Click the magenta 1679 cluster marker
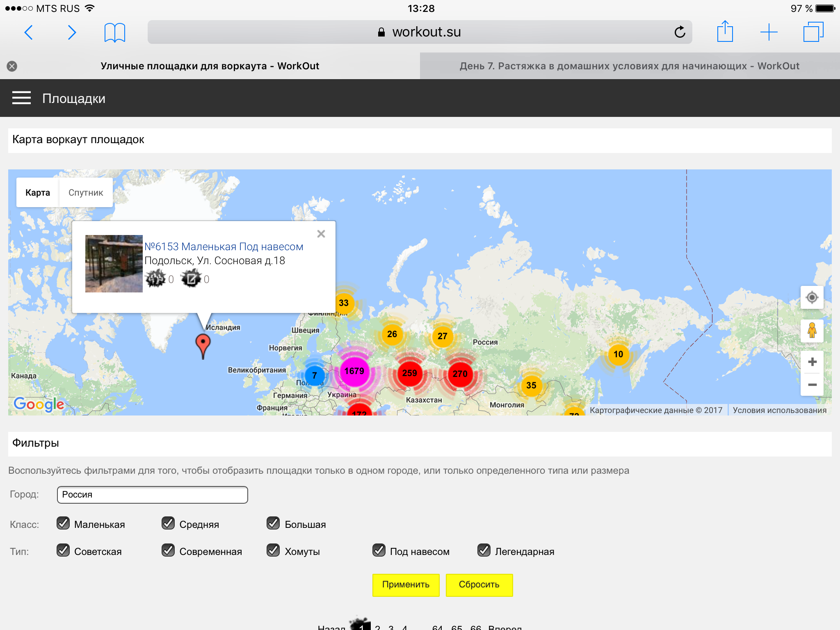Screen dimensions: 840x630 (x=354, y=371)
